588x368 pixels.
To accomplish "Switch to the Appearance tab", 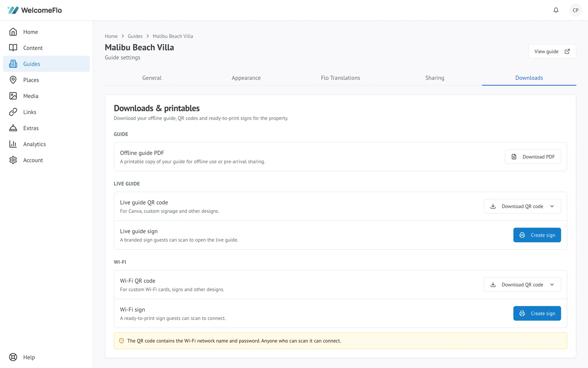I will pos(246,78).
